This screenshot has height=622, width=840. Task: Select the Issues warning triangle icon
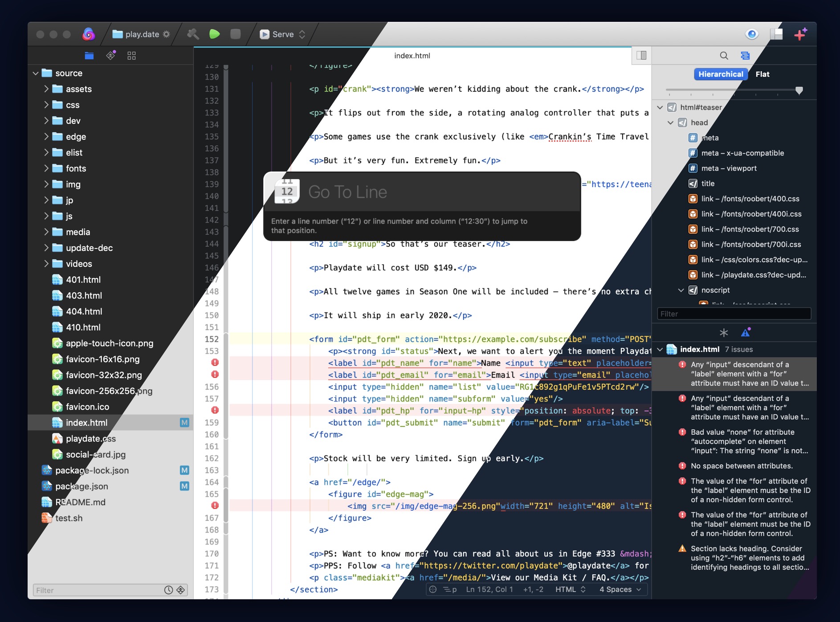click(746, 332)
